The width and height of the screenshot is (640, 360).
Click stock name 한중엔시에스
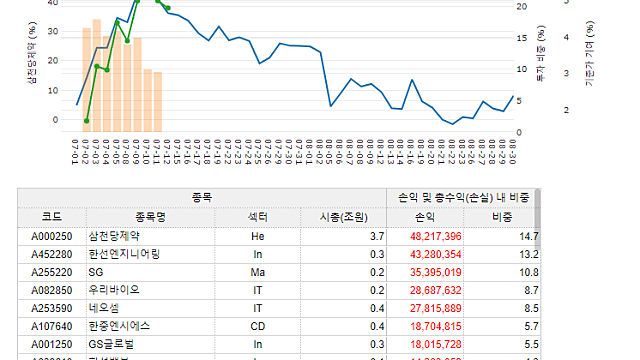119,326
